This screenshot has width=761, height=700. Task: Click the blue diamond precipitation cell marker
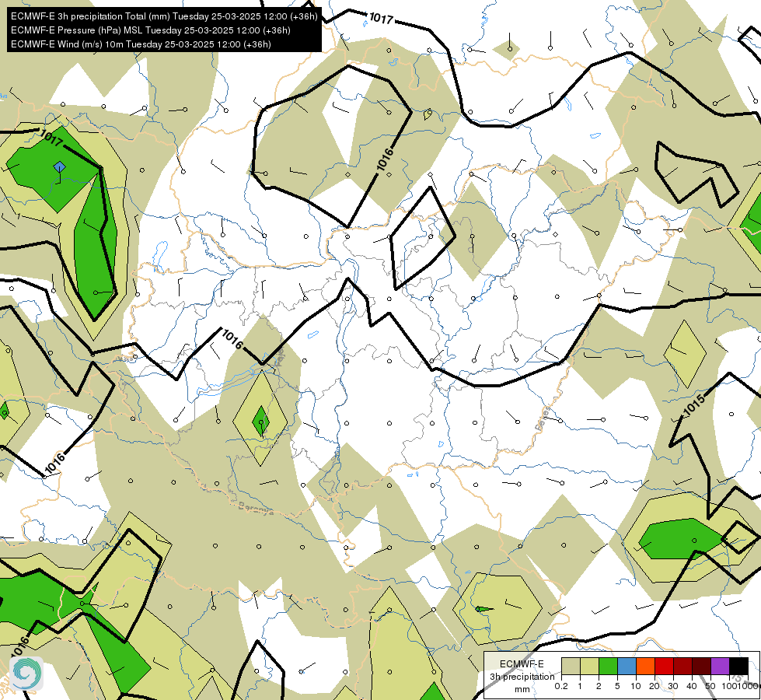(x=59, y=167)
